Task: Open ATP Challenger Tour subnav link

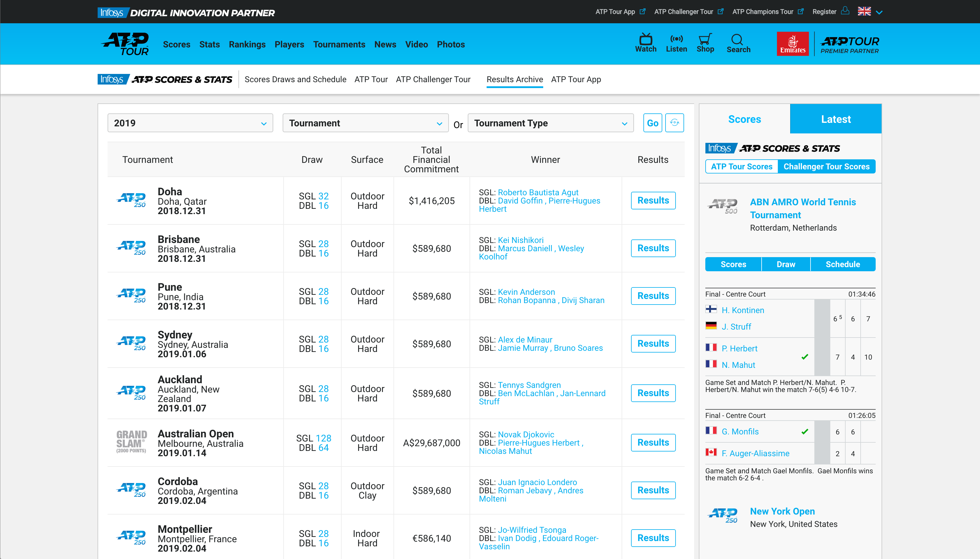Action: (x=433, y=79)
